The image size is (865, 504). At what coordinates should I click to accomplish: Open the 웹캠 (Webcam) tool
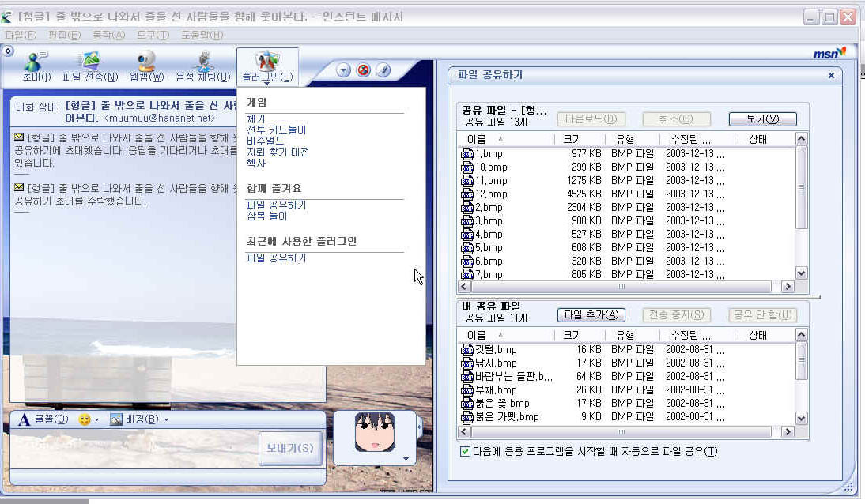146,66
